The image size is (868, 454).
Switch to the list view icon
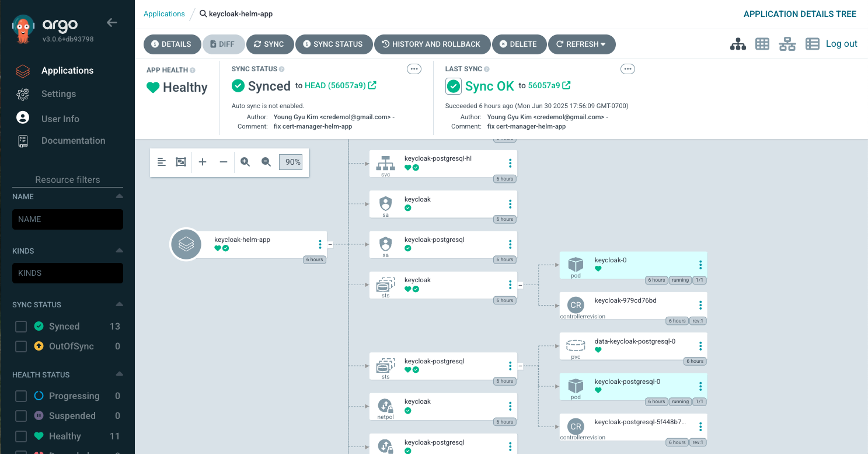coord(813,44)
